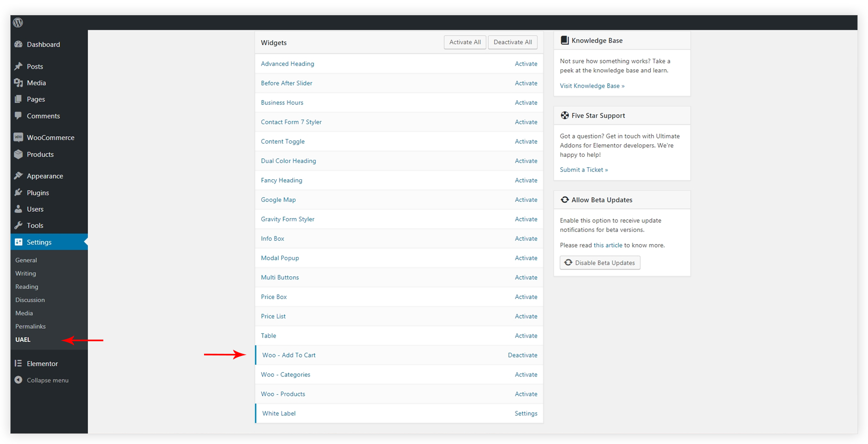Click the Woo - Add To Cart widget name
The image size is (868, 444).
point(289,355)
